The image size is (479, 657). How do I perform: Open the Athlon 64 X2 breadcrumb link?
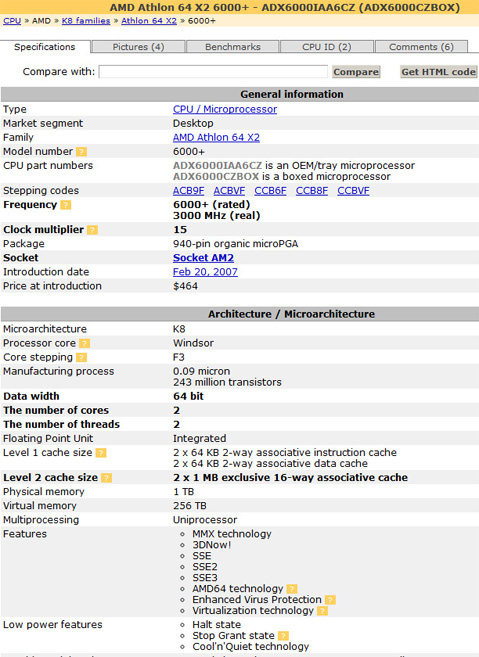pos(149,21)
